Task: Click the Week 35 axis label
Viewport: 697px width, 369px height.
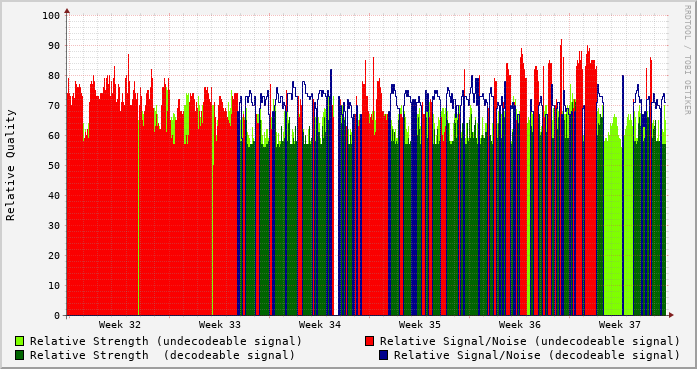Action: (420, 325)
